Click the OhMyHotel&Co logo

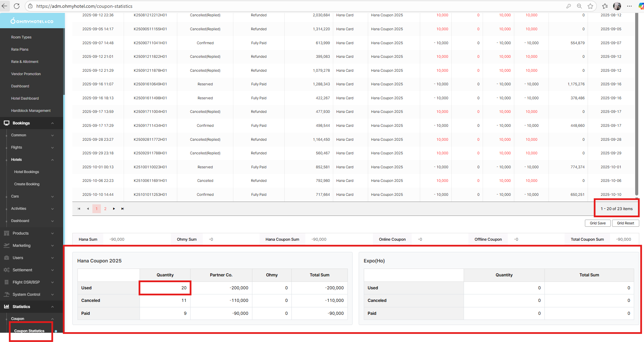point(32,21)
